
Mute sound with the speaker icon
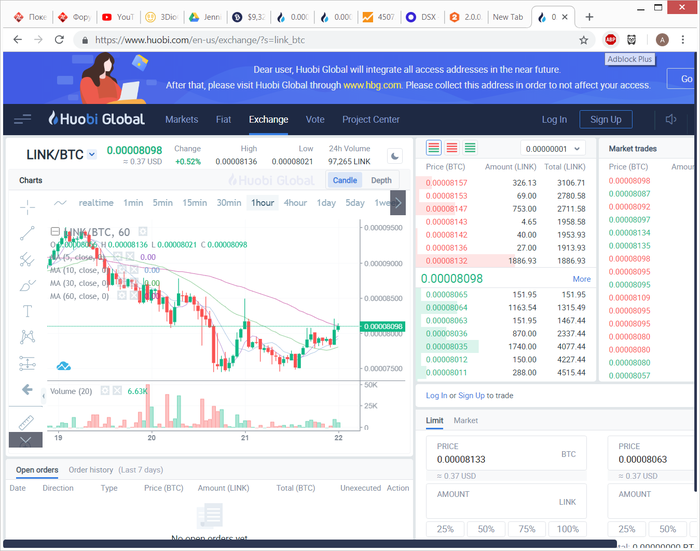pyautogui.click(x=671, y=119)
